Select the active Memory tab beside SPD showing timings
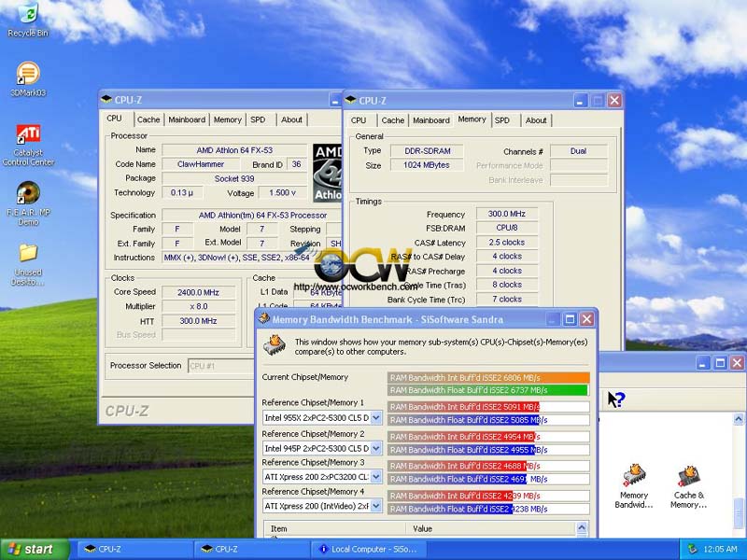This screenshot has height=560, width=747. click(472, 119)
